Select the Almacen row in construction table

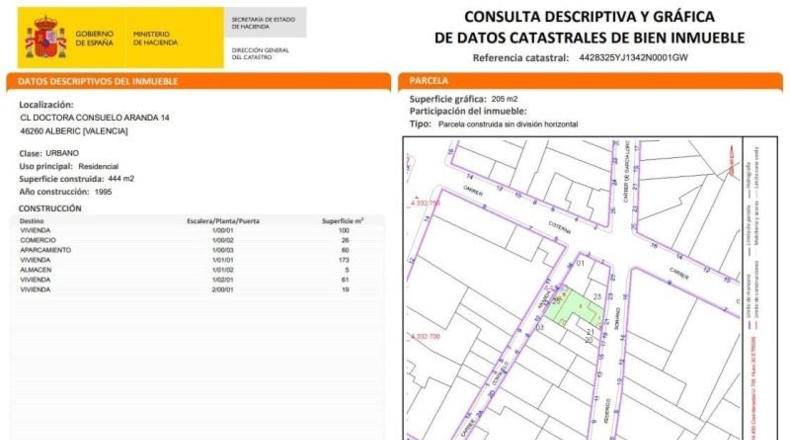pyautogui.click(x=196, y=270)
